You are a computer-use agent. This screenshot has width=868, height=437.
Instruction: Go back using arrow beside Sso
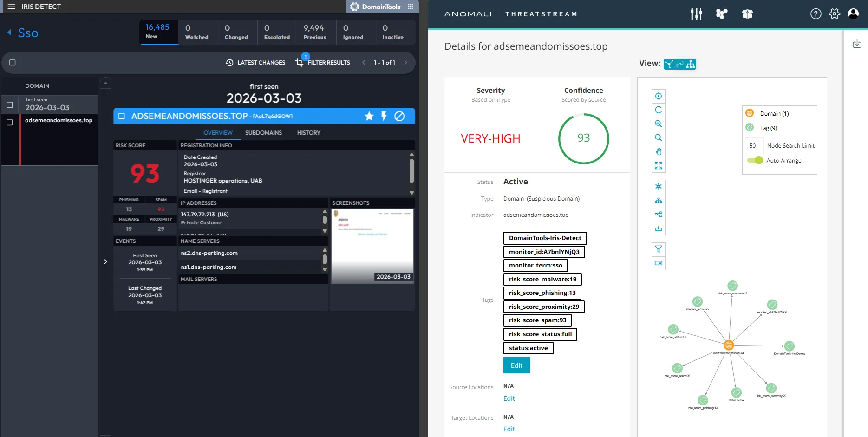click(9, 33)
